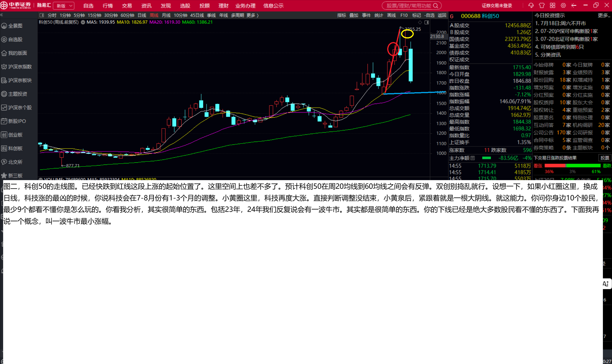The width and height of the screenshot is (612, 364).
Task: Expand the 新版 version dropdown
Action: [x=64, y=6]
